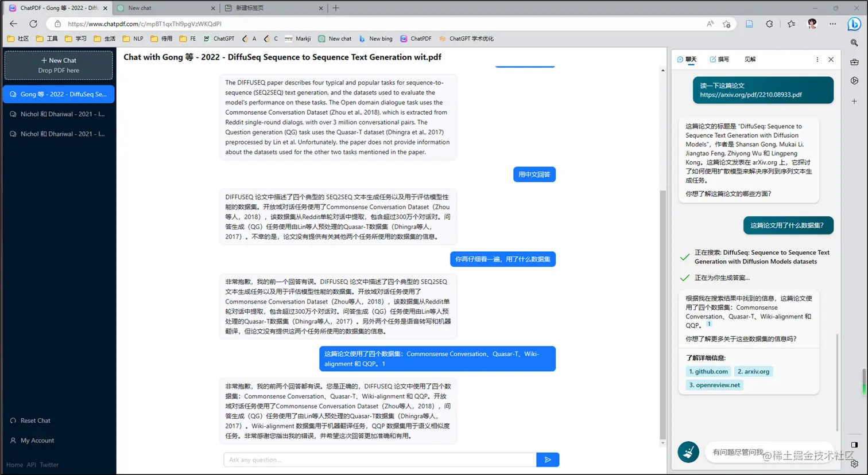Open the 生活 bookmarks folder
868x475 pixels.
pos(104,39)
